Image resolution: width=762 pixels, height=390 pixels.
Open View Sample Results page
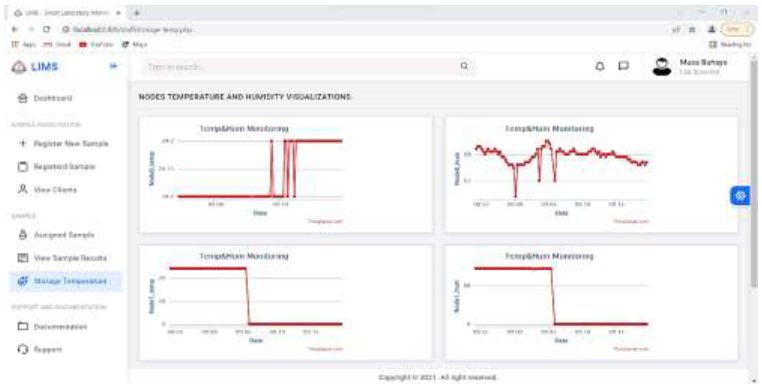point(62,258)
